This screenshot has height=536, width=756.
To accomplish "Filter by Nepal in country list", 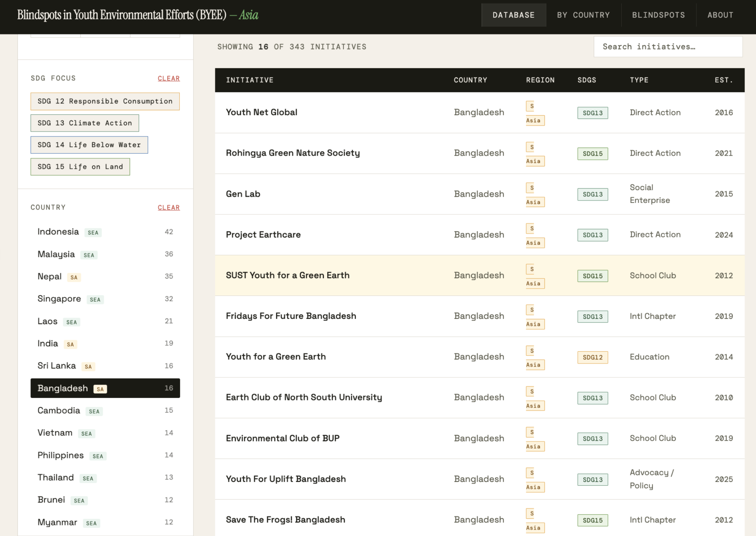I will pyautogui.click(x=105, y=277).
